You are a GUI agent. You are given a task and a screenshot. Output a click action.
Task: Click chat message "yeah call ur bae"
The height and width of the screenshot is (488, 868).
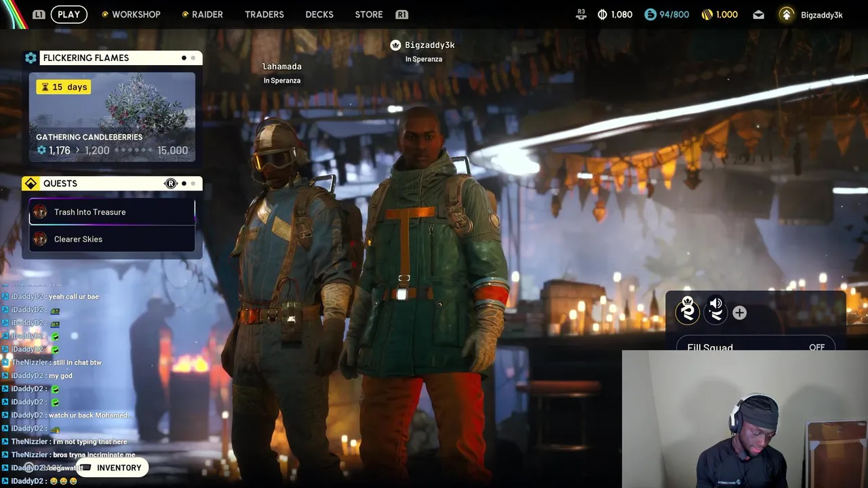click(x=74, y=297)
